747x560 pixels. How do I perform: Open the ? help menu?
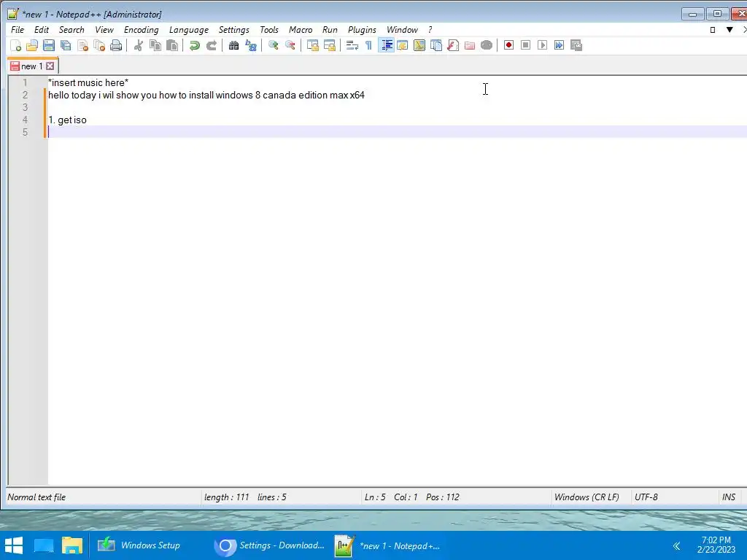(430, 29)
